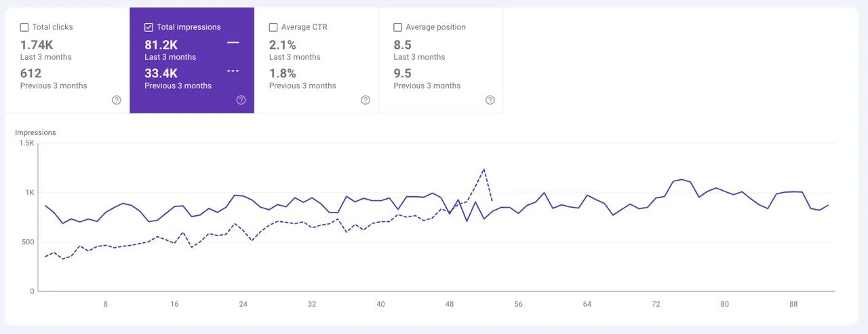The width and height of the screenshot is (868, 334).
Task: Open help icon in Total clicks card
Action: pos(116,100)
